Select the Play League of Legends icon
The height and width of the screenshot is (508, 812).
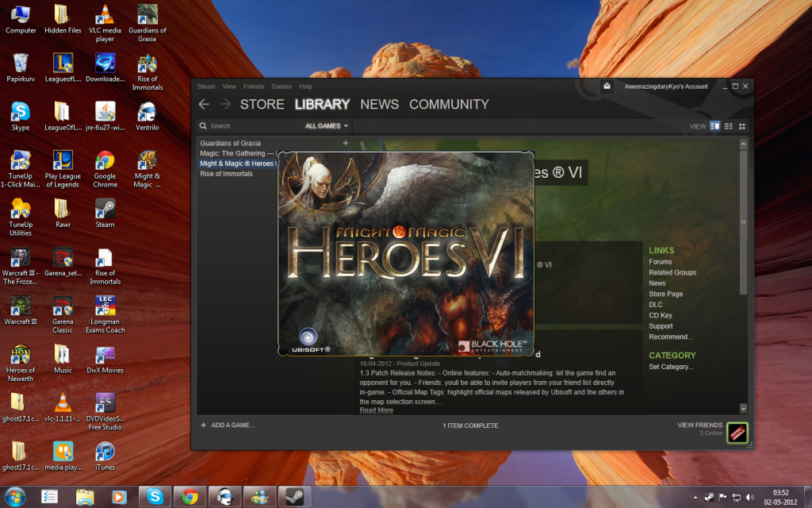tap(63, 170)
